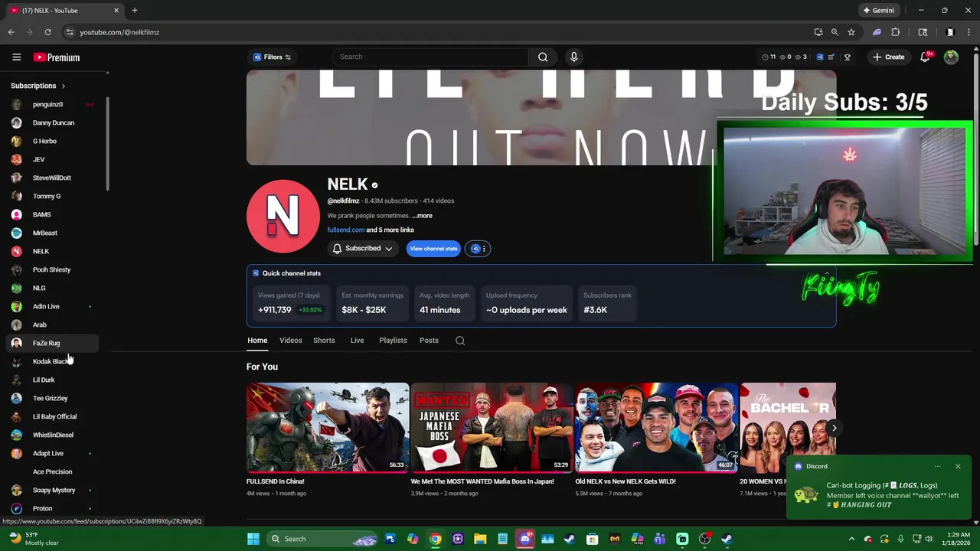Switch to the Videos tab

pos(291,341)
